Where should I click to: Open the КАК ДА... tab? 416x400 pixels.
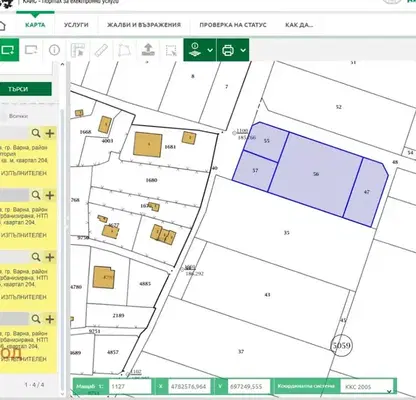pos(299,25)
